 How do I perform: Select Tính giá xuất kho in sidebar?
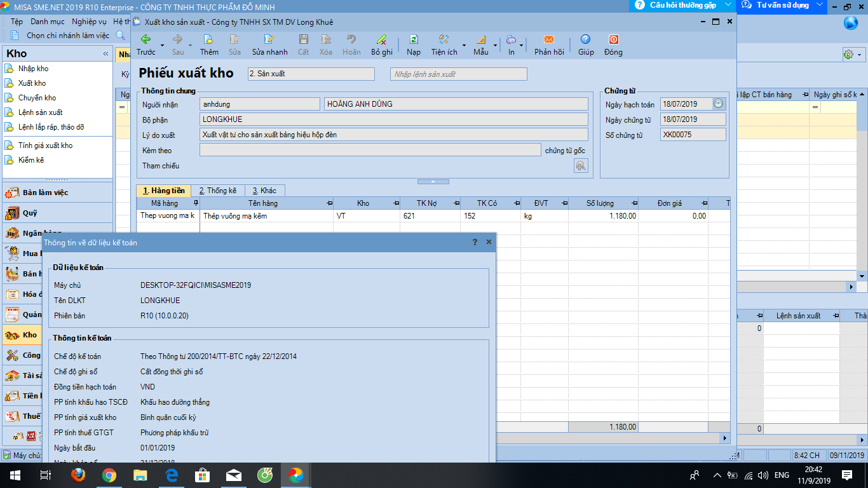click(45, 146)
